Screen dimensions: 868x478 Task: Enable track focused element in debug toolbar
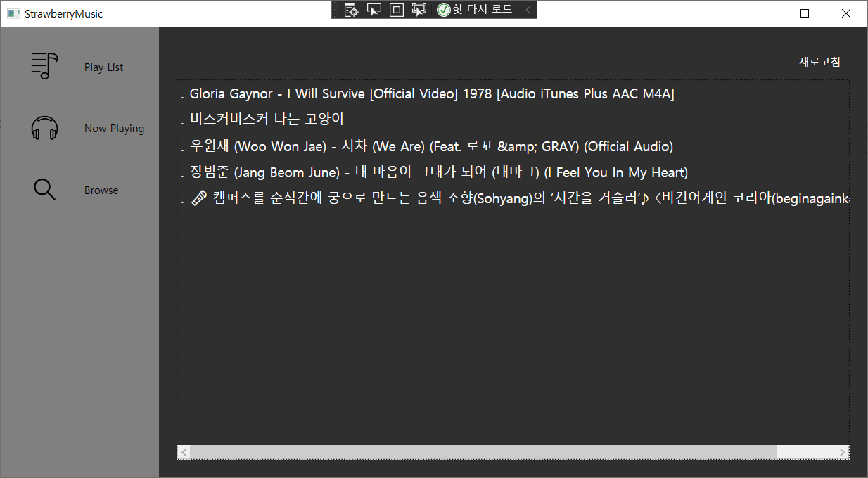pyautogui.click(x=419, y=9)
